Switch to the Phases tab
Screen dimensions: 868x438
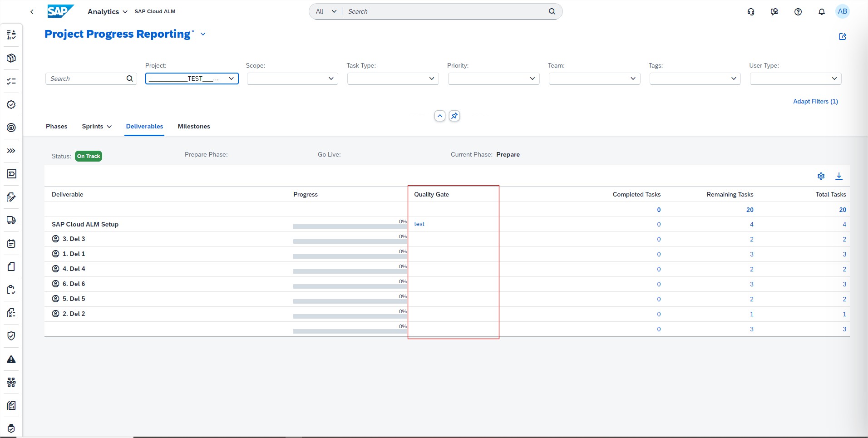coord(56,126)
